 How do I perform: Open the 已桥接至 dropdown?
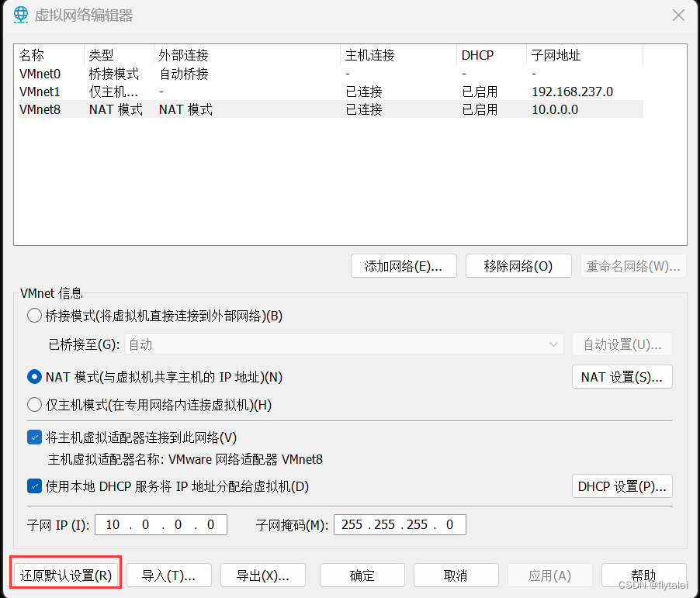click(x=345, y=344)
